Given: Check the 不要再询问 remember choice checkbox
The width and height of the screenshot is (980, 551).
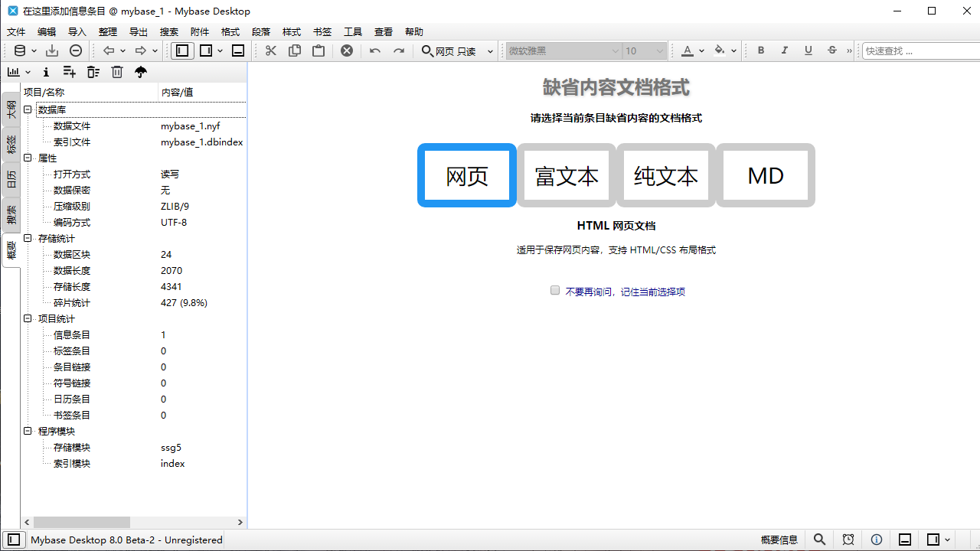Looking at the screenshot, I should [554, 290].
